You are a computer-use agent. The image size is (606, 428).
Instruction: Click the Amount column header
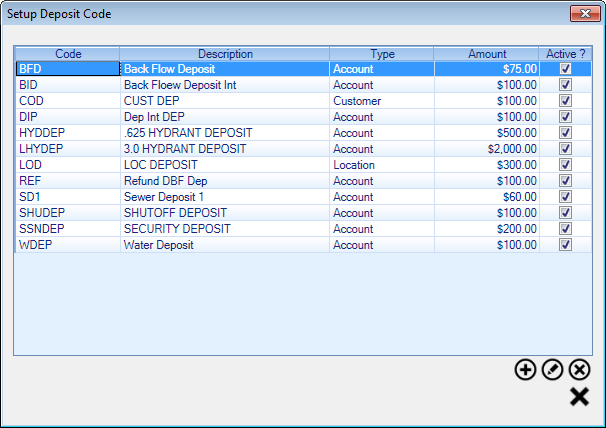[487, 54]
